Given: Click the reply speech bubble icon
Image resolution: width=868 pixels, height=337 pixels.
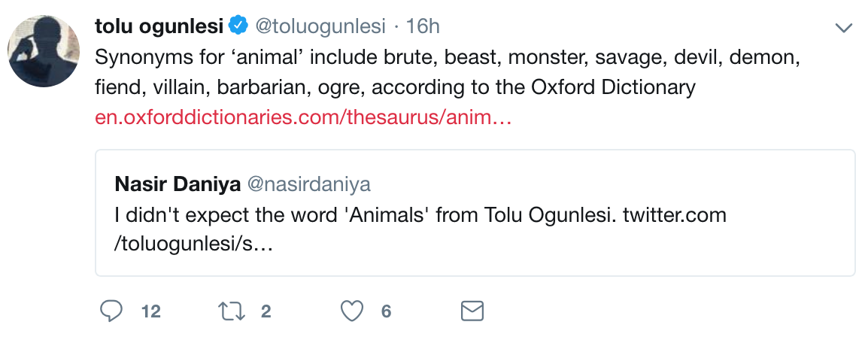Looking at the screenshot, I should tap(111, 311).
